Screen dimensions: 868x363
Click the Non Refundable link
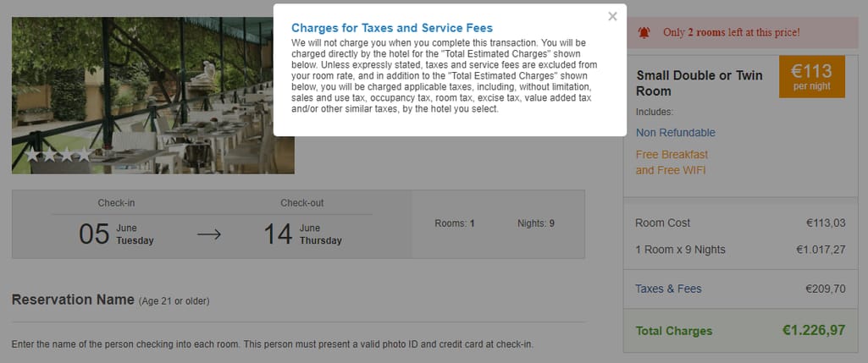click(676, 133)
